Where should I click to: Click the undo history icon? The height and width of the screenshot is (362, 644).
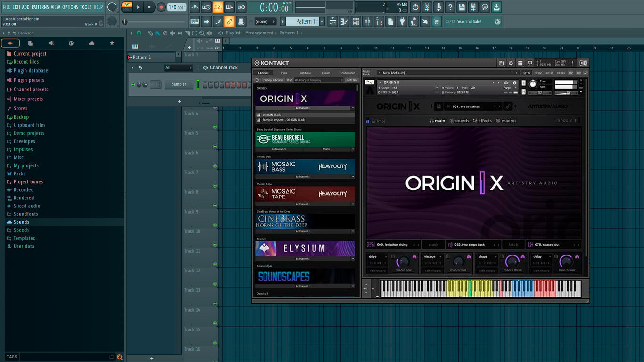pyautogui.click(x=415, y=7)
